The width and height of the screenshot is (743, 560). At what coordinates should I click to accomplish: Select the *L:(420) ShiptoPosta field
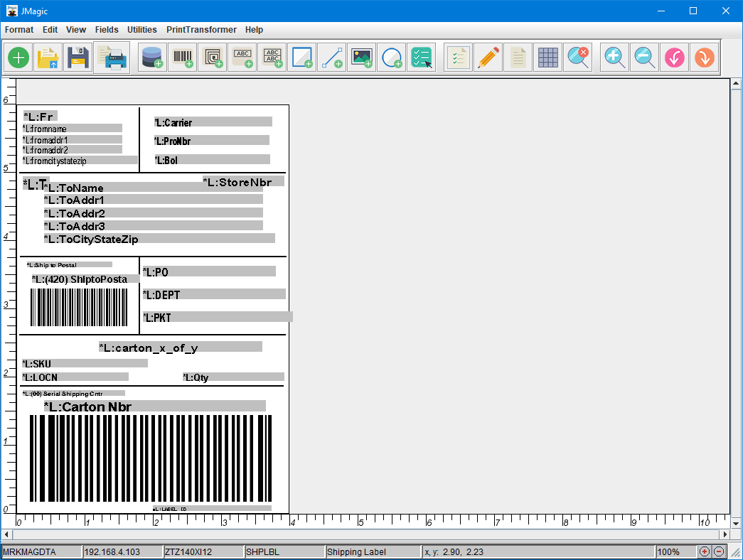tap(86, 279)
